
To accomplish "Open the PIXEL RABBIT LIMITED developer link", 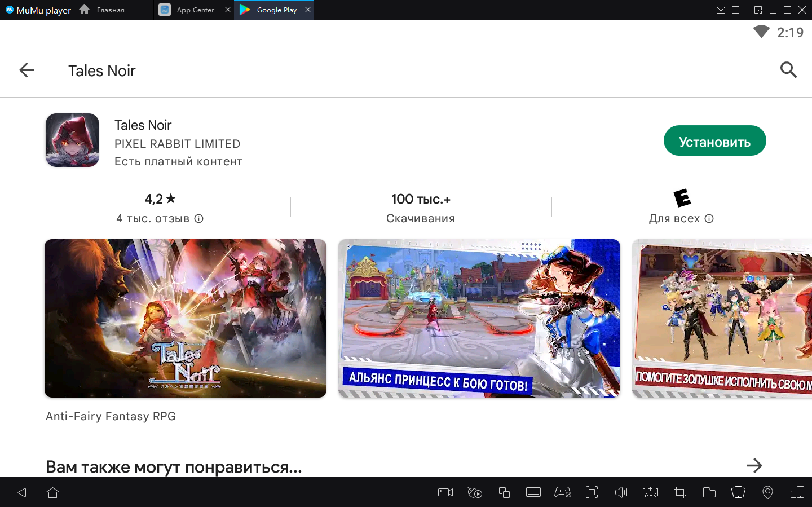I will 177,144.
